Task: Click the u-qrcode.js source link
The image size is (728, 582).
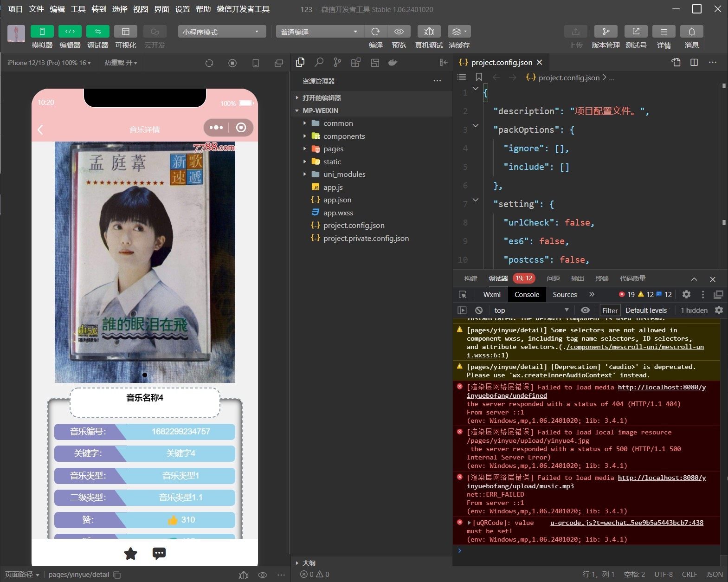Action: pyautogui.click(x=626, y=523)
